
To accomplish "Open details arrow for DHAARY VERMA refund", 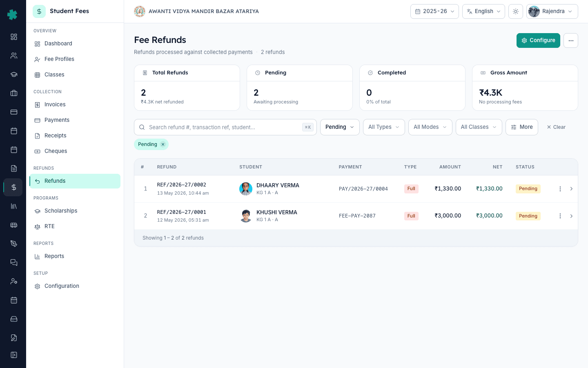I will click(x=571, y=189).
